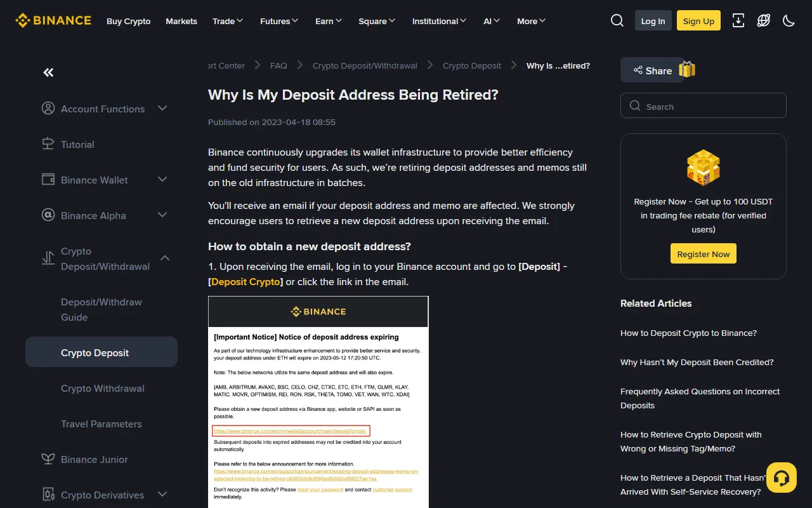
Task: Click the Binance logo in header
Action: tap(53, 21)
